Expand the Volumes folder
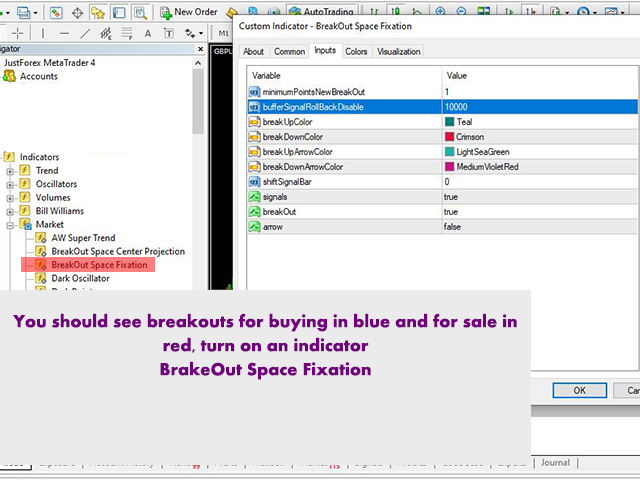This screenshot has height=480, width=640. click(x=10, y=198)
